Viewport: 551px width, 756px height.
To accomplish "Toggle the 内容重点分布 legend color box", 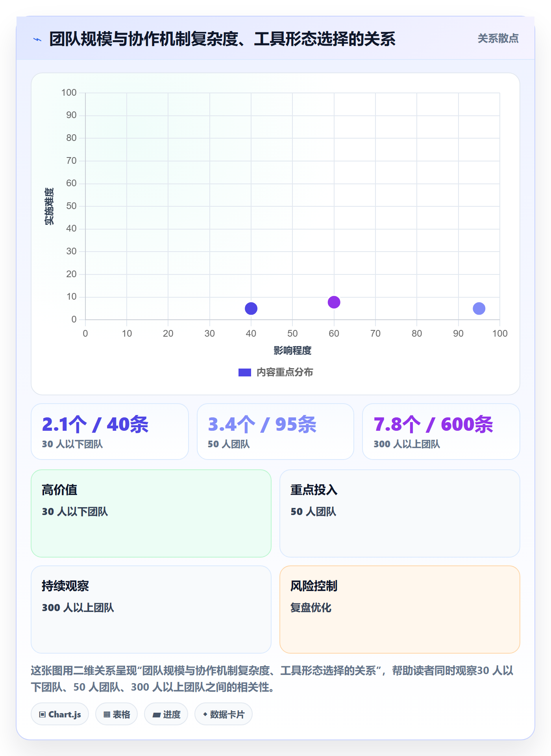I will (x=245, y=372).
